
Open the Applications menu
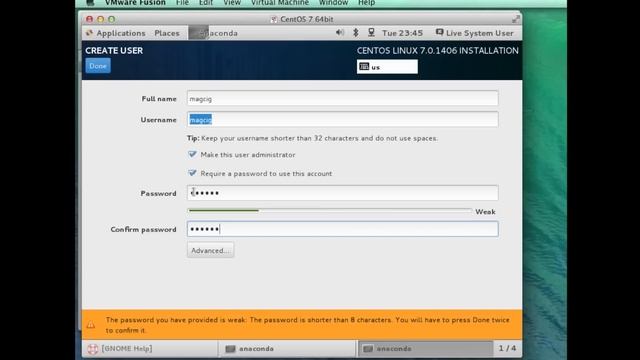[x=121, y=33]
